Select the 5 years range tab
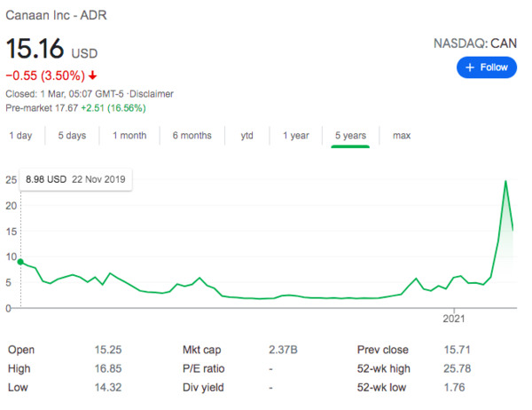This screenshot has width=532, height=410. point(350,135)
